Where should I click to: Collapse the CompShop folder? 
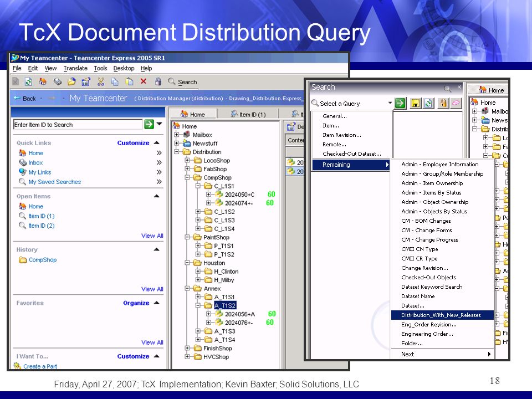(187, 177)
